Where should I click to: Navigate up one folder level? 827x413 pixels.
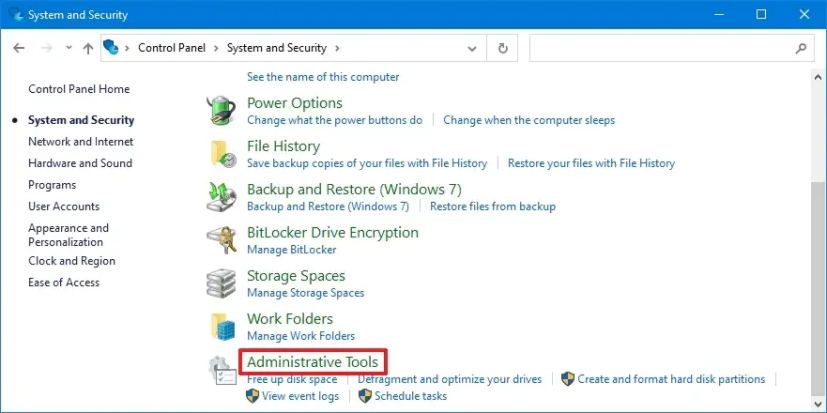[88, 48]
